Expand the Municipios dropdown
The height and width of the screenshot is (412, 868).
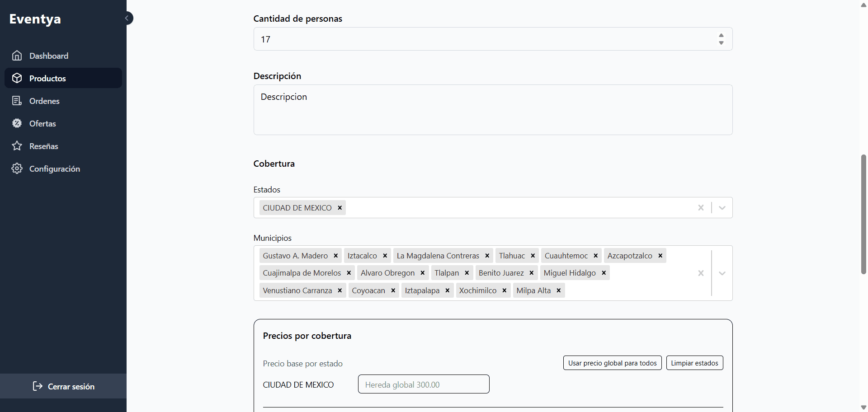coord(722,273)
